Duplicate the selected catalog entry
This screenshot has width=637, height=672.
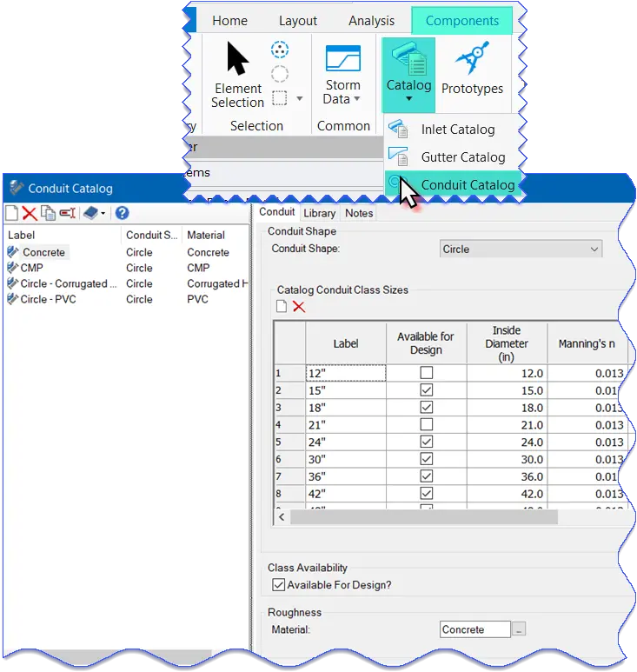(x=48, y=213)
